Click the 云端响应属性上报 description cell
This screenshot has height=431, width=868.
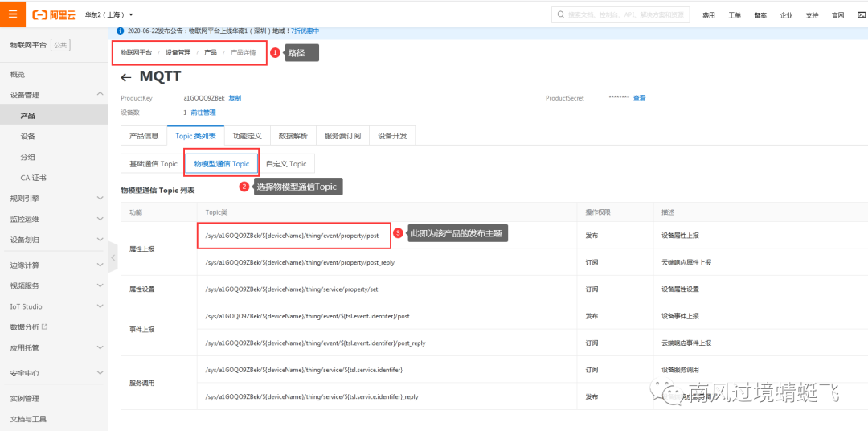(760, 262)
